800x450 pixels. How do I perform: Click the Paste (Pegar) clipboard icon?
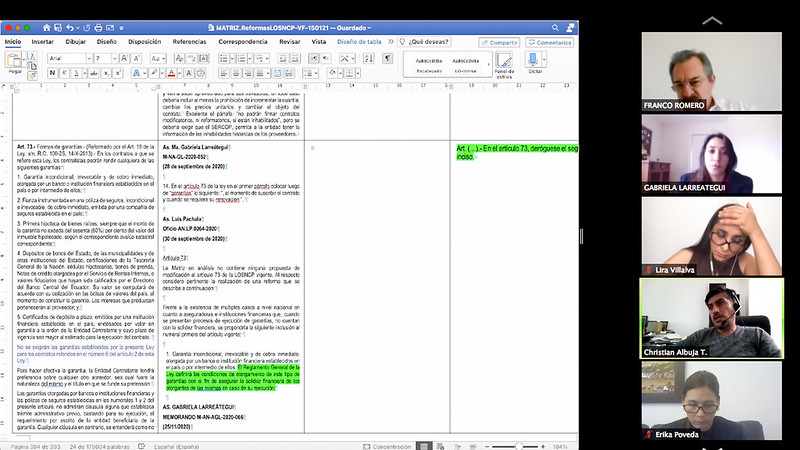click(13, 60)
